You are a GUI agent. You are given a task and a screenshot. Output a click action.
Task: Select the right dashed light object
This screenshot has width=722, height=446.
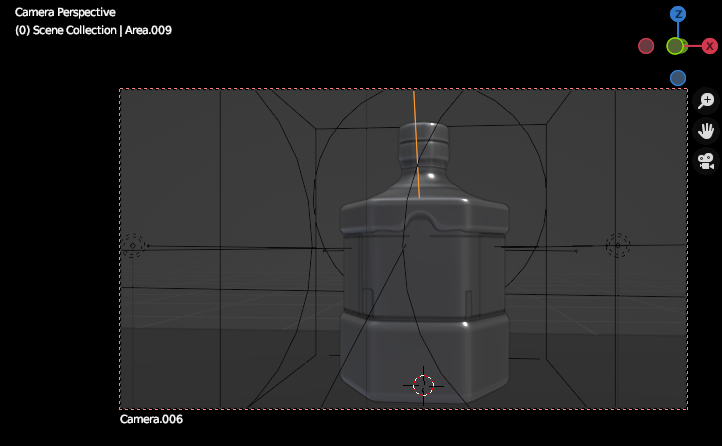[x=617, y=245]
